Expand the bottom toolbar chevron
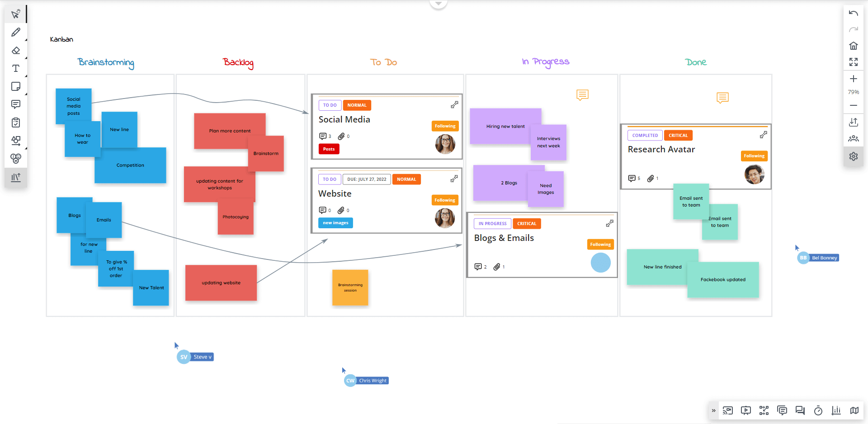This screenshot has width=868, height=424. pyautogui.click(x=713, y=410)
